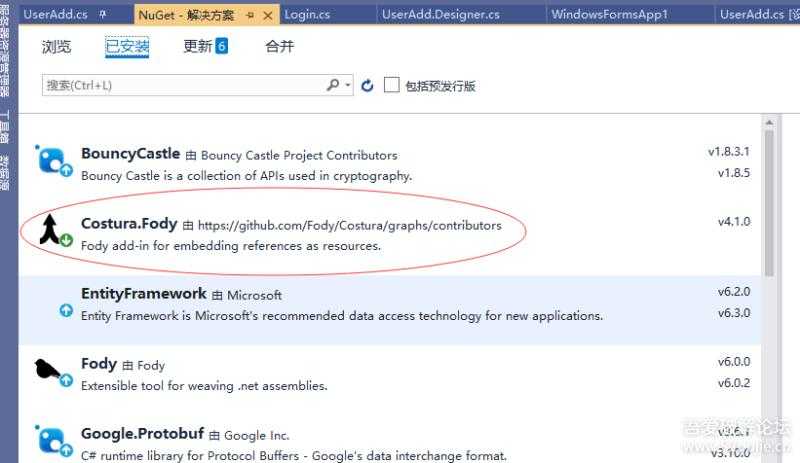Screen dimensions: 800x463
Task: Click BouncyCastle available version v1.8.5
Action: click(734, 173)
